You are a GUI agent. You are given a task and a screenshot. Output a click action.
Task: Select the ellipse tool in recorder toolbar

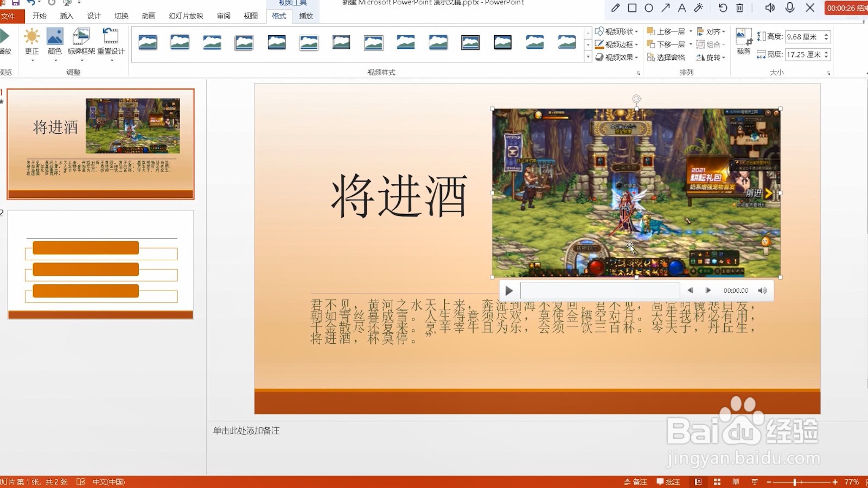(649, 8)
